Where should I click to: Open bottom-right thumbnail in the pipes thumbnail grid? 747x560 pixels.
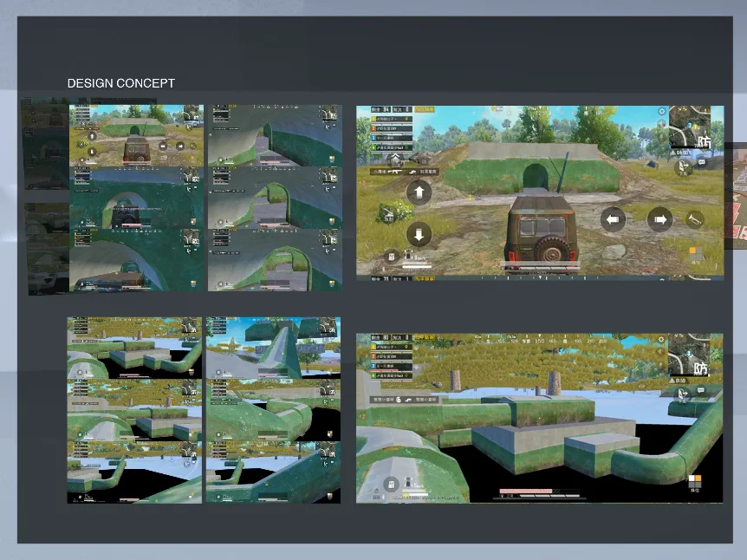click(274, 472)
